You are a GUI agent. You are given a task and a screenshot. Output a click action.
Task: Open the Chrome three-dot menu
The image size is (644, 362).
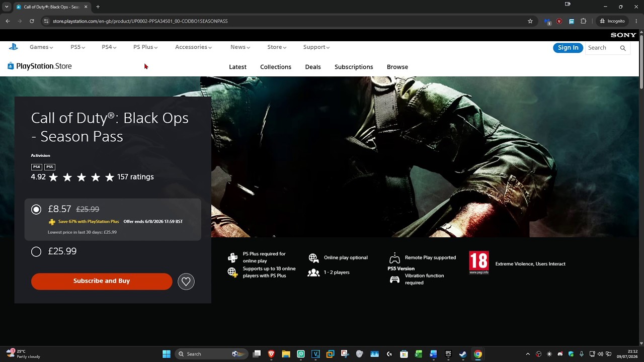click(x=636, y=21)
